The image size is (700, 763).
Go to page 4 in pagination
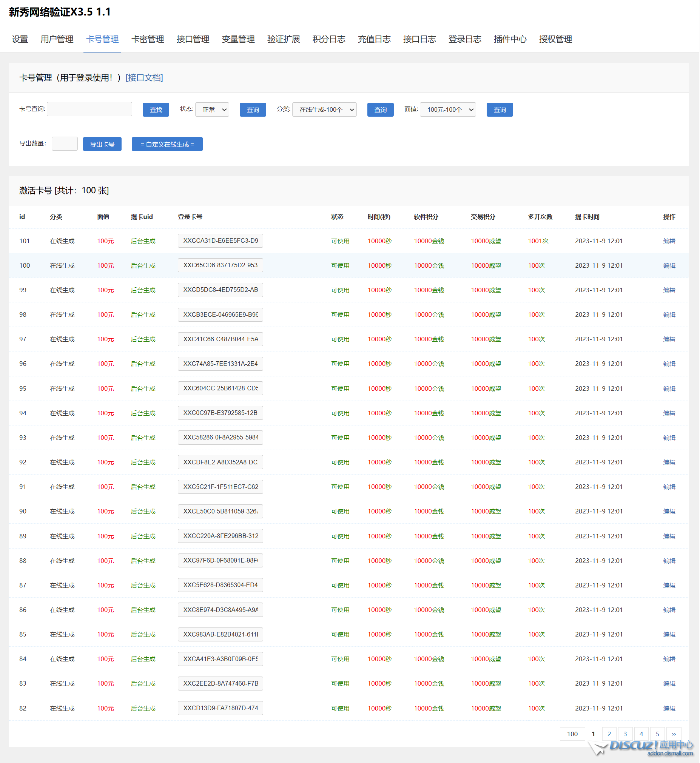point(642,734)
